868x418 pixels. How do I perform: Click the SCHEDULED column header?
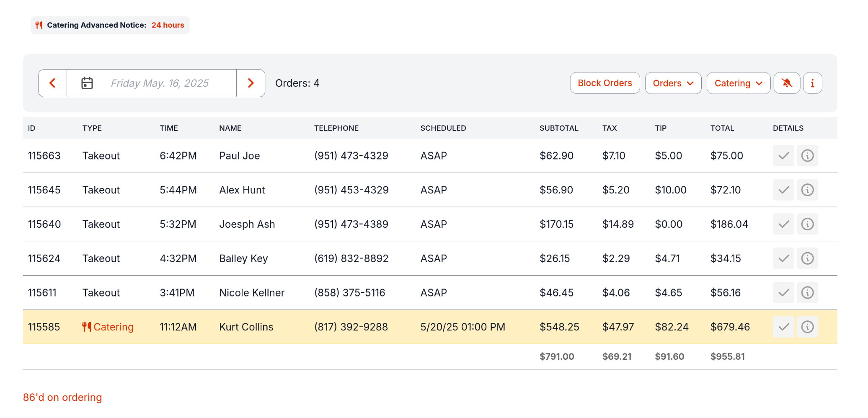(443, 128)
